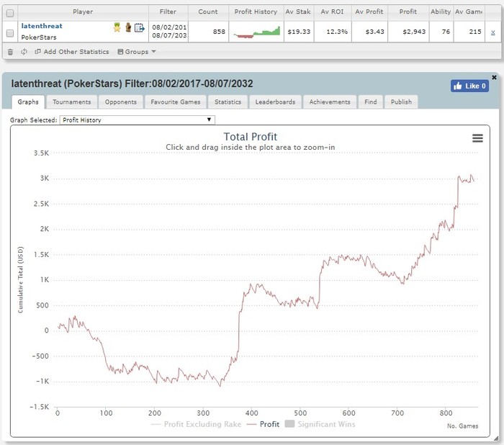
Task: Tick the latenthreat row checkbox
Action: (x=10, y=33)
